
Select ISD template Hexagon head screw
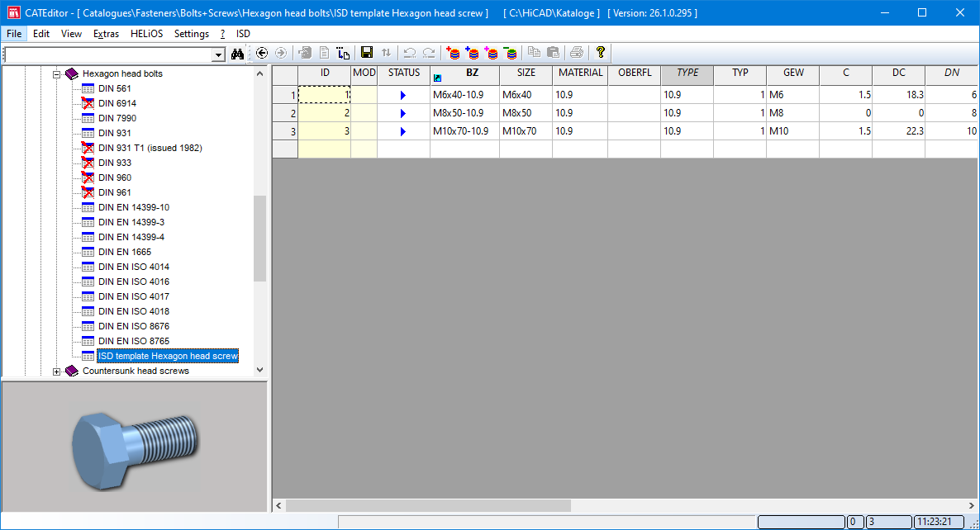coord(168,356)
